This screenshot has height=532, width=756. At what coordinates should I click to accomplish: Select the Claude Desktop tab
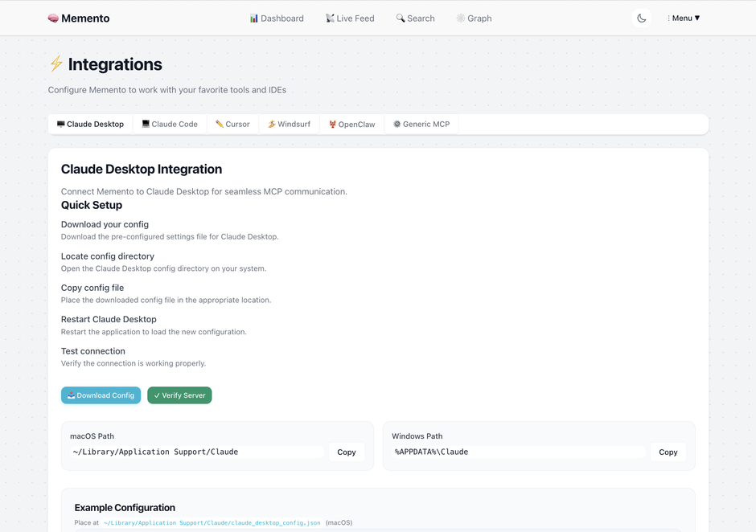click(90, 124)
